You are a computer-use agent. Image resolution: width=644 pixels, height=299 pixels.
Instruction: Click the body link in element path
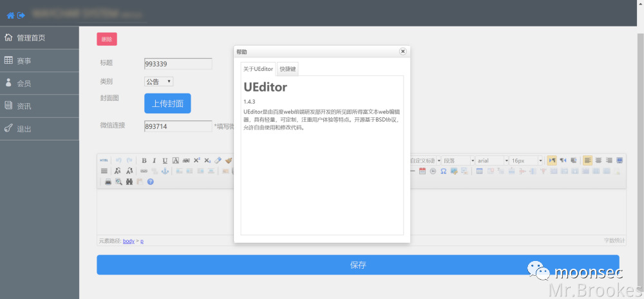[129, 241]
